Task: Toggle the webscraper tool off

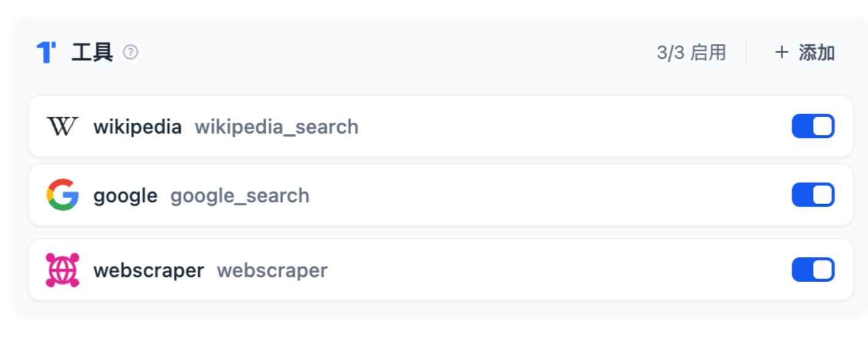Action: coord(813,269)
